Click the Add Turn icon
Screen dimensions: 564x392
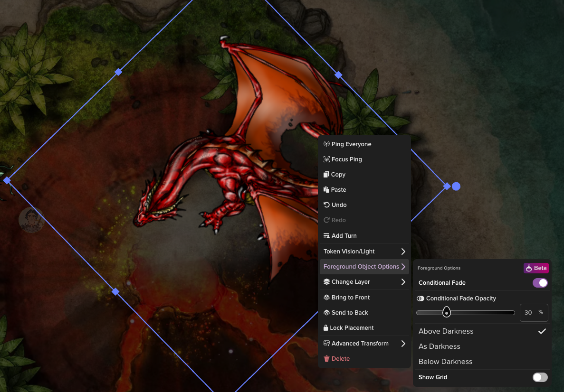point(326,235)
